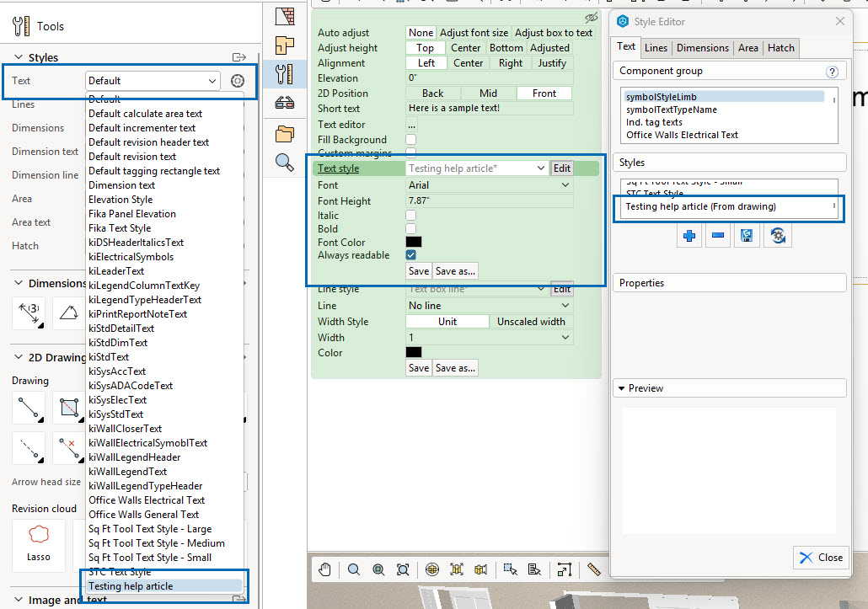Open the Text style settings gear icon
Screen dimensions: 868x609
coord(238,81)
